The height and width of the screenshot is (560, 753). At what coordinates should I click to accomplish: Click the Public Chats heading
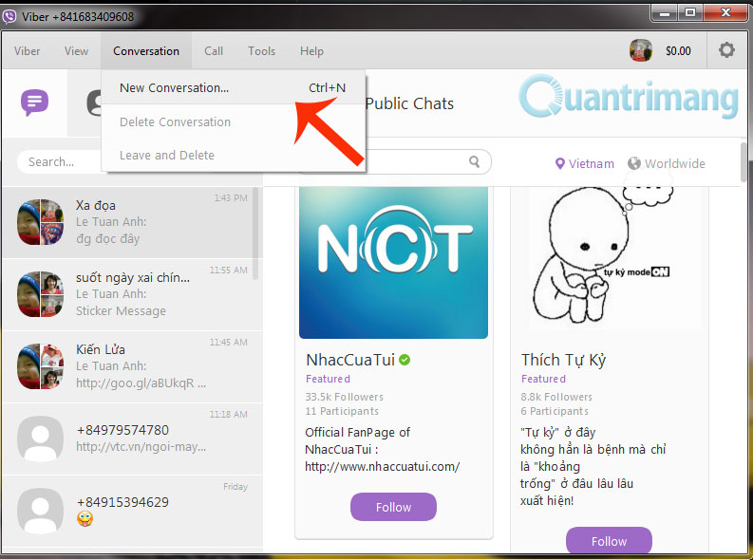pos(409,103)
